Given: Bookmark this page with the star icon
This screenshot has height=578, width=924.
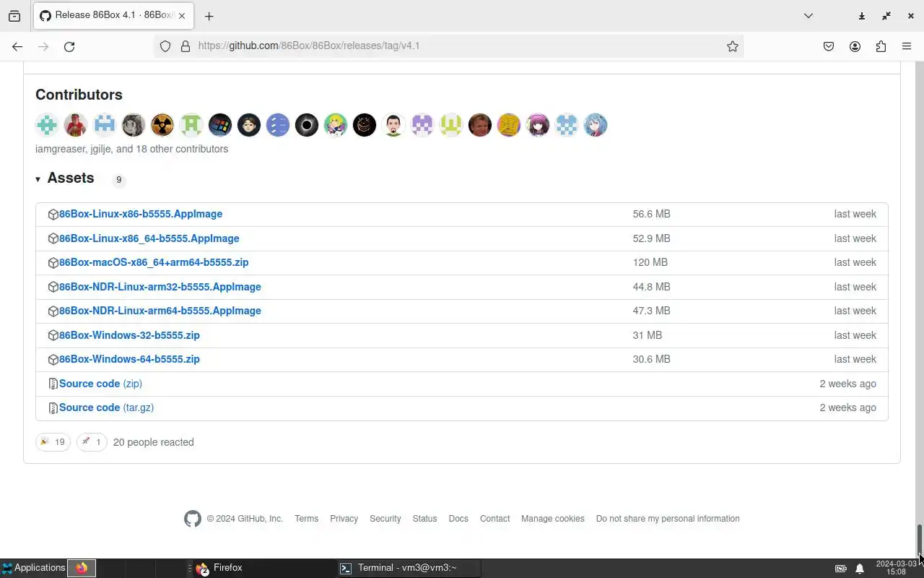Looking at the screenshot, I should 733,46.
